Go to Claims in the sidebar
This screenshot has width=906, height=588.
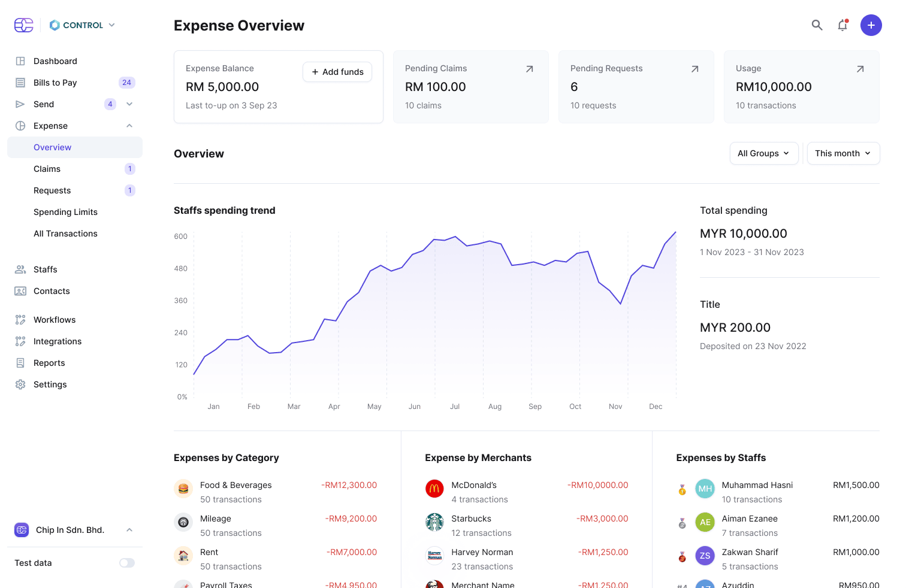[x=47, y=169]
